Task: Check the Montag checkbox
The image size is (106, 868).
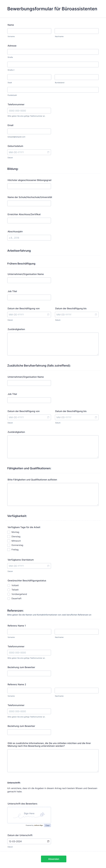Action: [x=9, y=532]
